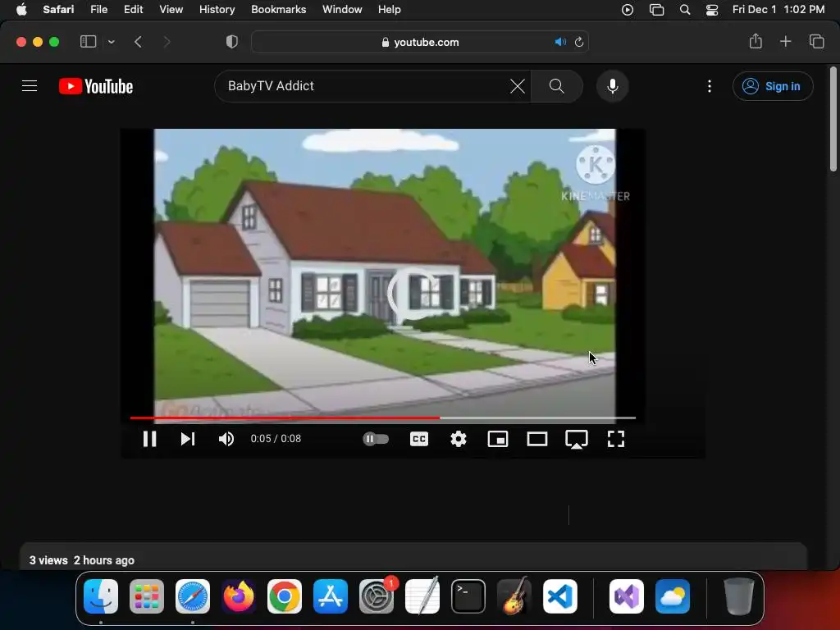Viewport: 840px width, 630px height.
Task: Click the date and time clock
Action: 778,10
